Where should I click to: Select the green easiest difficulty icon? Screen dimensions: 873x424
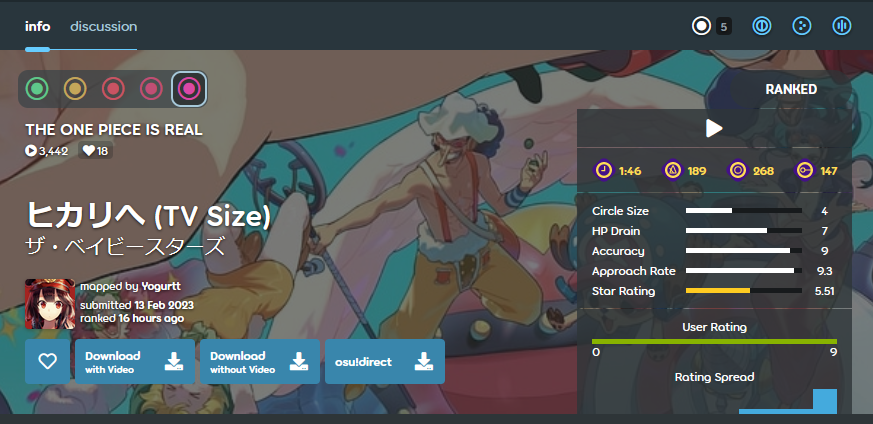[x=37, y=88]
